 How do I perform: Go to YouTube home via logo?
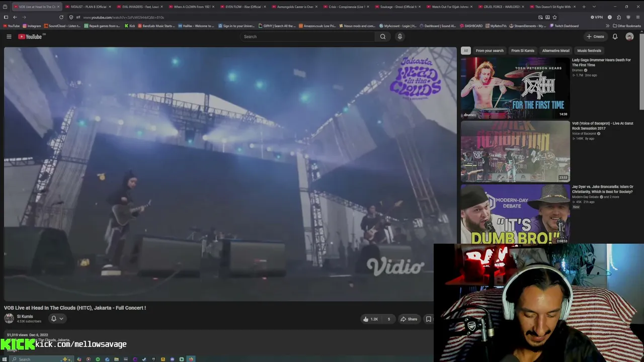point(30,37)
